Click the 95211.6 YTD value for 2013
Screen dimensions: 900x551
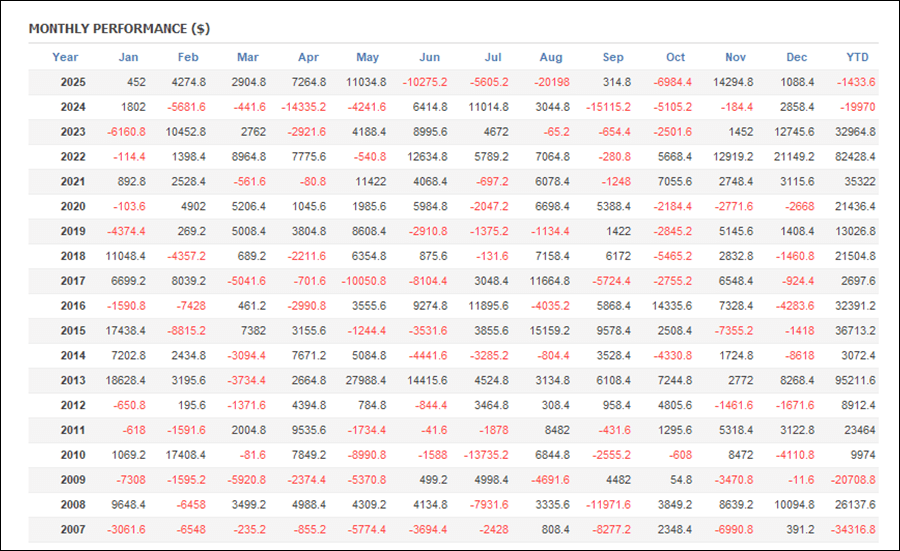click(853, 382)
